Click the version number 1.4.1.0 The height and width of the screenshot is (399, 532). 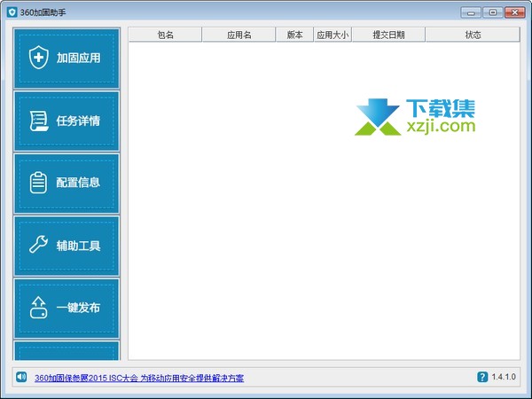tap(504, 377)
